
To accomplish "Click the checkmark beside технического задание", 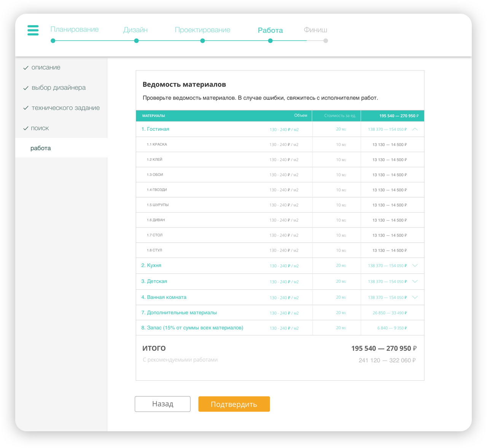I will (26, 108).
